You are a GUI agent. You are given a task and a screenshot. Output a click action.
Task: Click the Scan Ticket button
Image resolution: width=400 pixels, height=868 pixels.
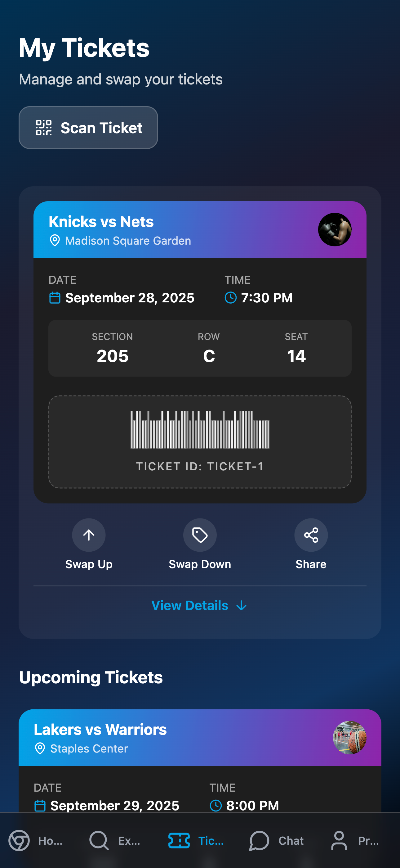88,128
